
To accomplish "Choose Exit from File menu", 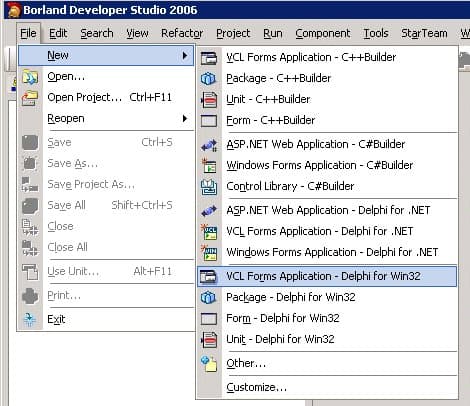I will (106, 319).
